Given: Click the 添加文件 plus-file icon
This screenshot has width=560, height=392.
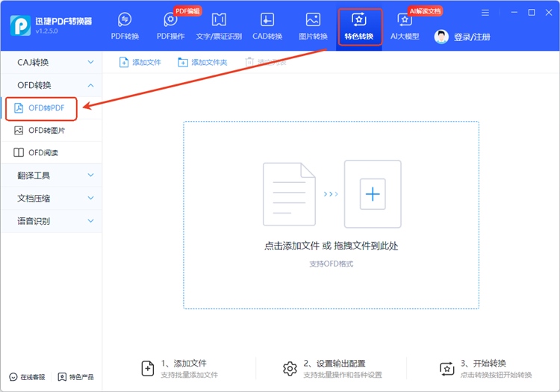Looking at the screenshot, I should [123, 63].
